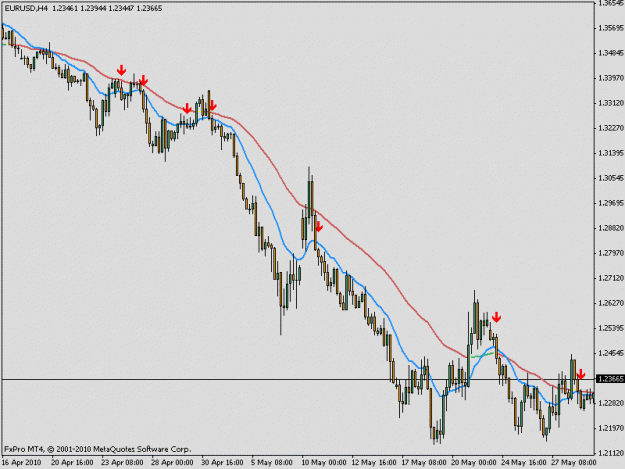Click the 1.33970 price axis label

tap(611, 78)
